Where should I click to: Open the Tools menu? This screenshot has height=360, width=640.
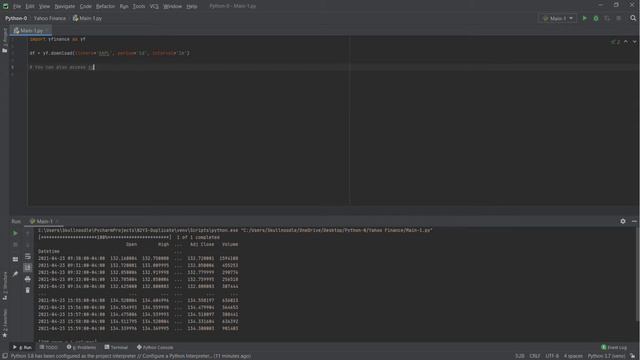point(139,6)
